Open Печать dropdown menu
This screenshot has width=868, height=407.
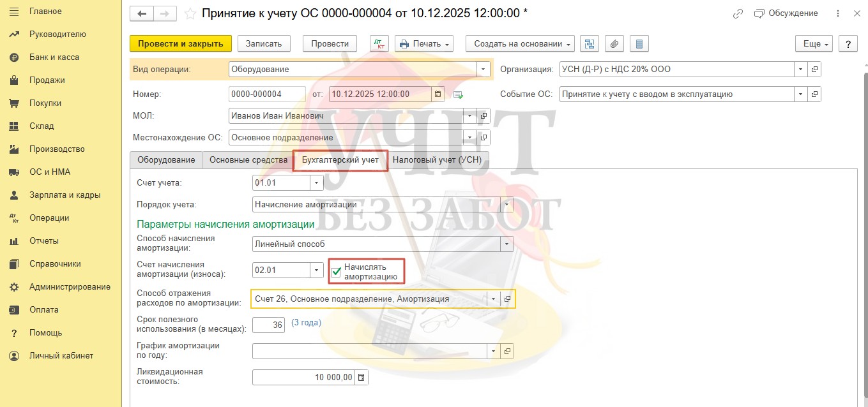(424, 43)
